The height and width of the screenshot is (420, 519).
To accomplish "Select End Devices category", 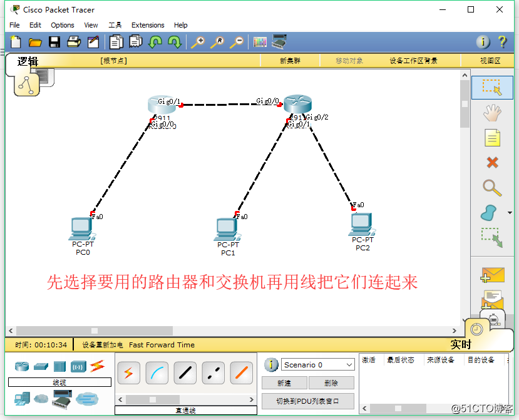I will [22, 399].
